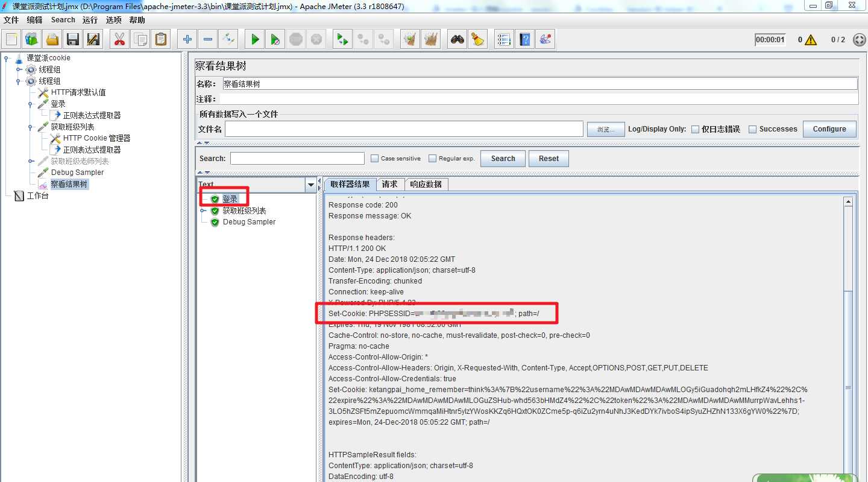Viewport: 868px width, 482px height.
Task: Open the Search menu
Action: pyautogui.click(x=63, y=20)
